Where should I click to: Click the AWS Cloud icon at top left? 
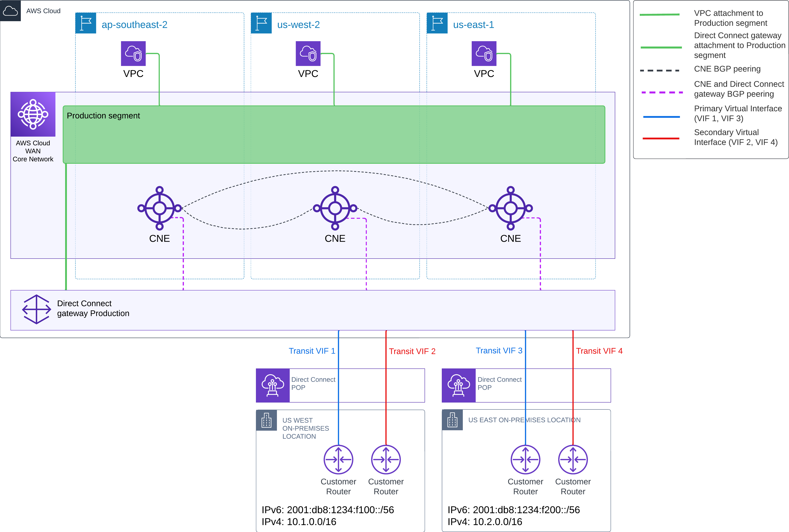coord(10,11)
